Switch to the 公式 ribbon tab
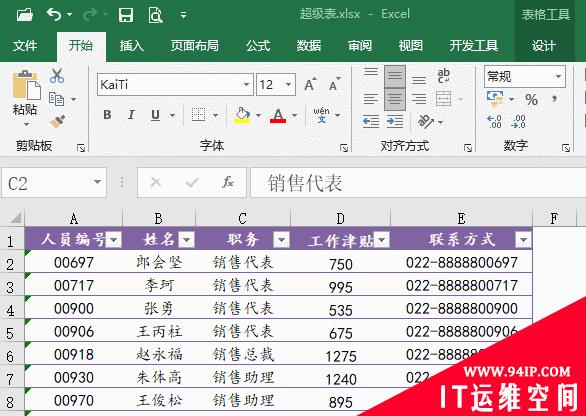Viewport: 586px width, 416px height. point(258,46)
